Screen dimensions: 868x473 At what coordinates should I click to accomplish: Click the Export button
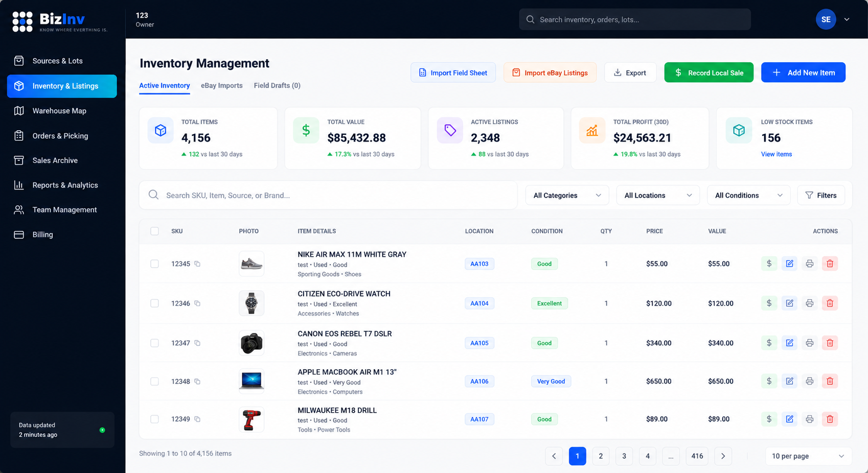pos(630,73)
